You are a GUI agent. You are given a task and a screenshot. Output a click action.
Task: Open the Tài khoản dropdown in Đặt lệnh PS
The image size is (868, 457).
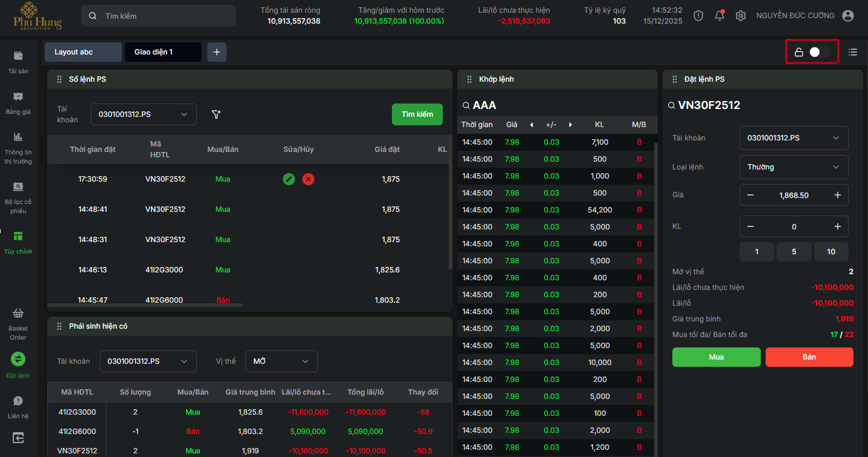pyautogui.click(x=793, y=138)
